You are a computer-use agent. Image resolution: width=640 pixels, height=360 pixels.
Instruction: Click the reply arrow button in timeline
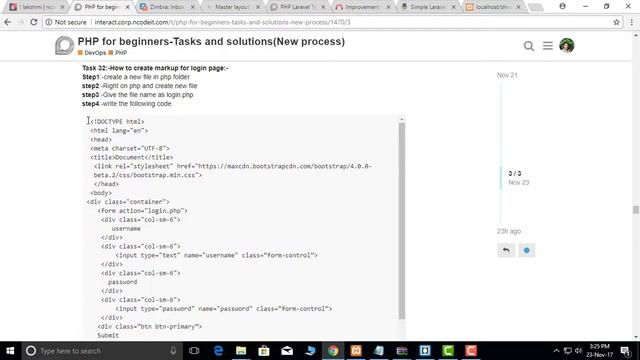coord(506,250)
